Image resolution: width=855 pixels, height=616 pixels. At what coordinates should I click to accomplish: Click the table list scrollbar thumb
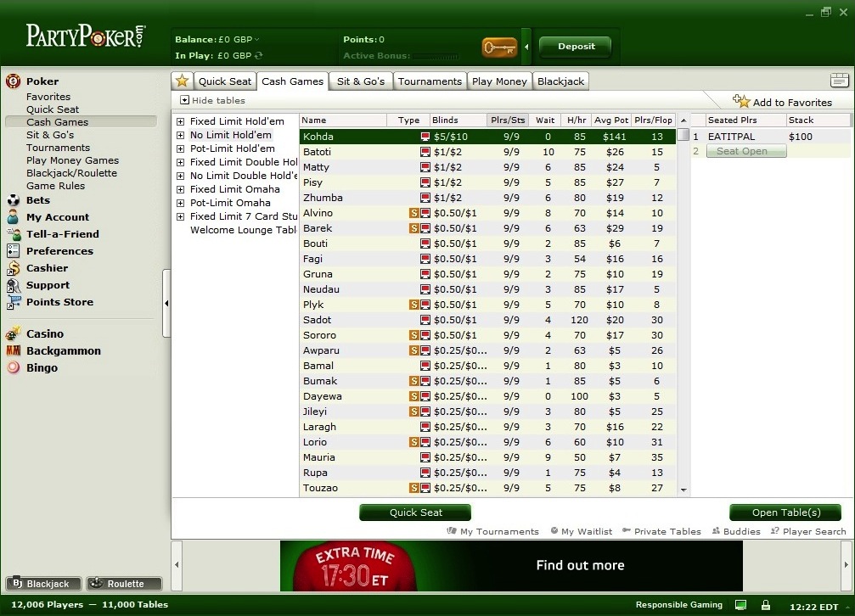point(683,135)
